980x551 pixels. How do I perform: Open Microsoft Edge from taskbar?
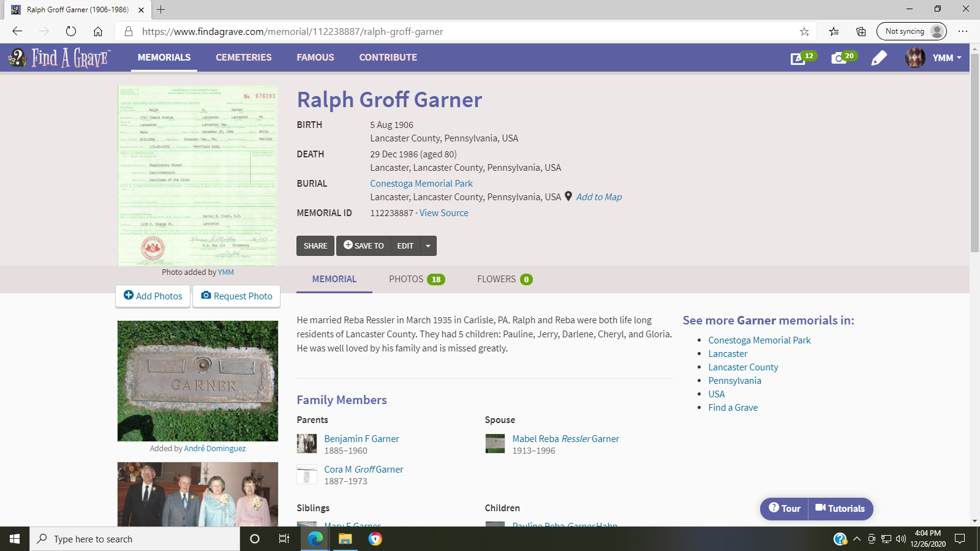pos(315,539)
